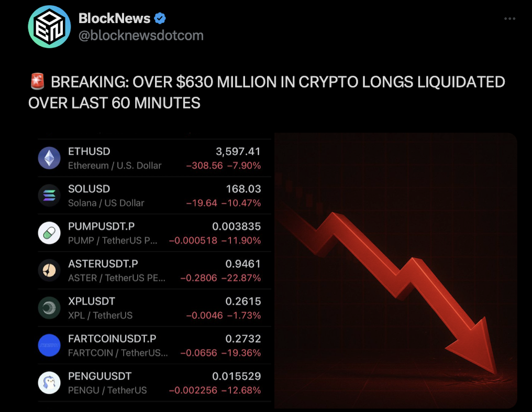Click the XPL coin icon
The width and height of the screenshot is (532, 412).
[x=49, y=308]
